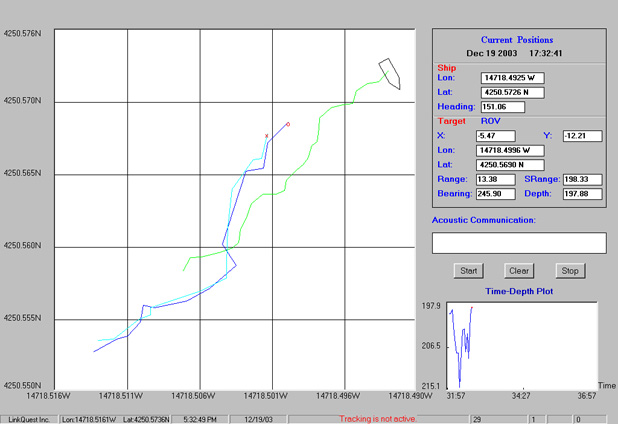Click the Acoustic Communication text box
Image resolution: width=618 pixels, height=424 pixels.
pos(519,242)
